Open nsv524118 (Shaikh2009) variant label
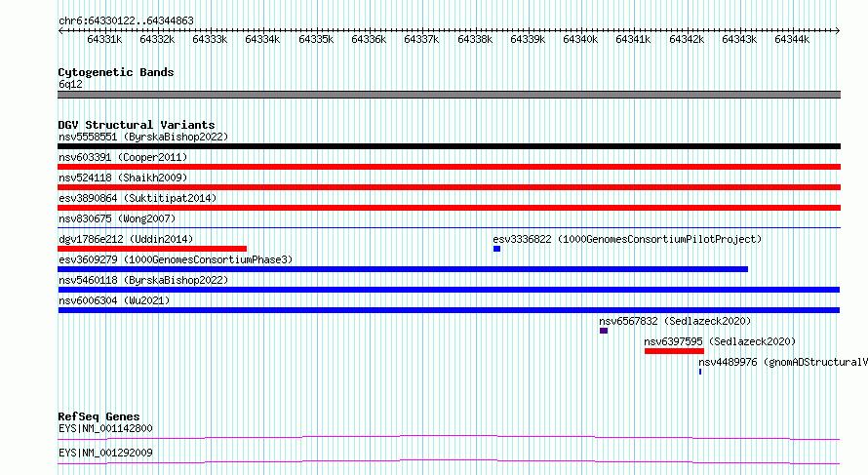The height and width of the screenshot is (475, 868). (123, 178)
